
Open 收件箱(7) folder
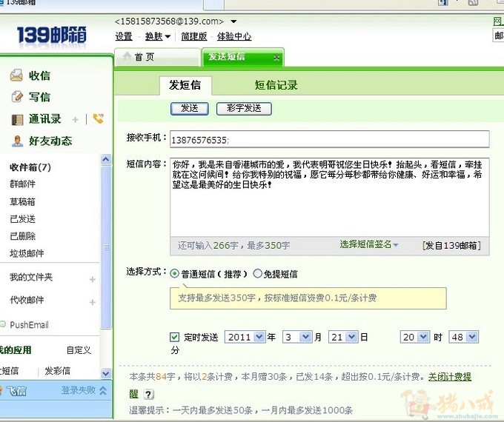click(30, 167)
